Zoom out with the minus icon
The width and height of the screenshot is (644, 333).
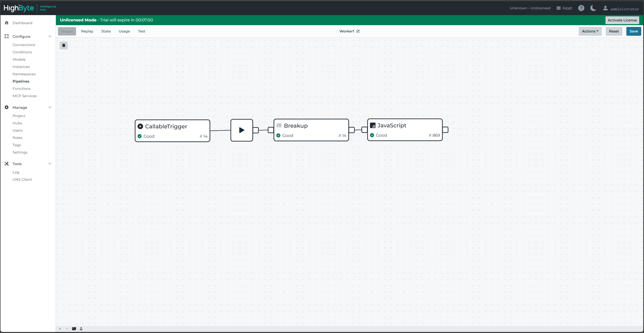pyautogui.click(x=67, y=329)
